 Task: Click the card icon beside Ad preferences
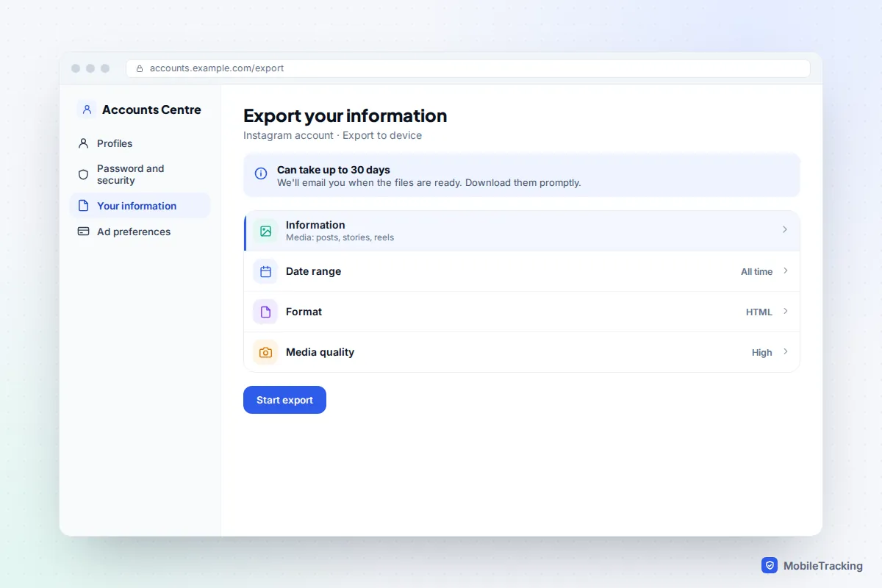click(83, 232)
